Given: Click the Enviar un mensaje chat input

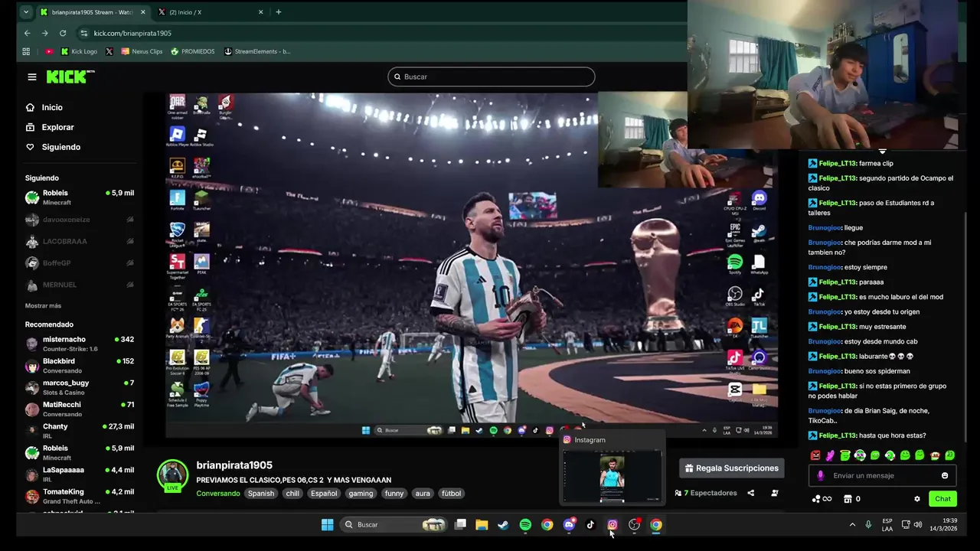Looking at the screenshot, I should pos(882,475).
